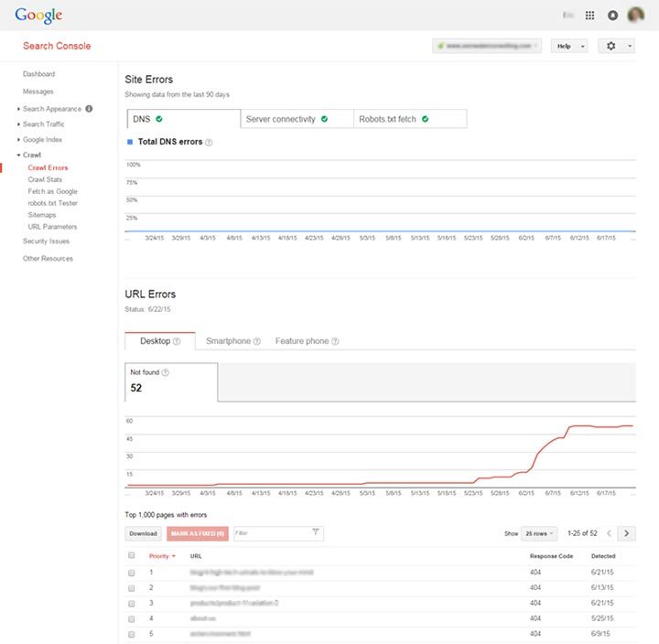This screenshot has width=659, height=644.
Task: Open Crawl Stats in the sidebar
Action: tap(45, 179)
